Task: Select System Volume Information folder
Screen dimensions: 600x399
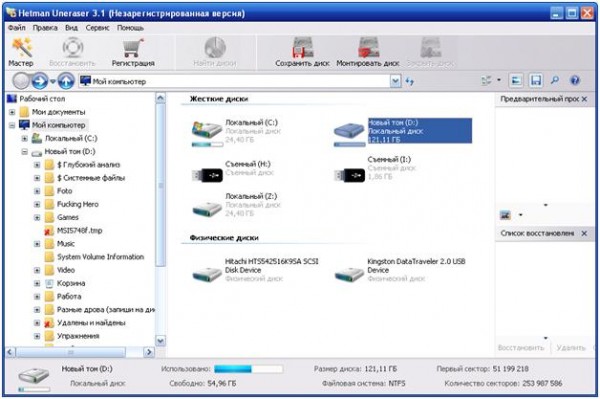Action: (101, 257)
